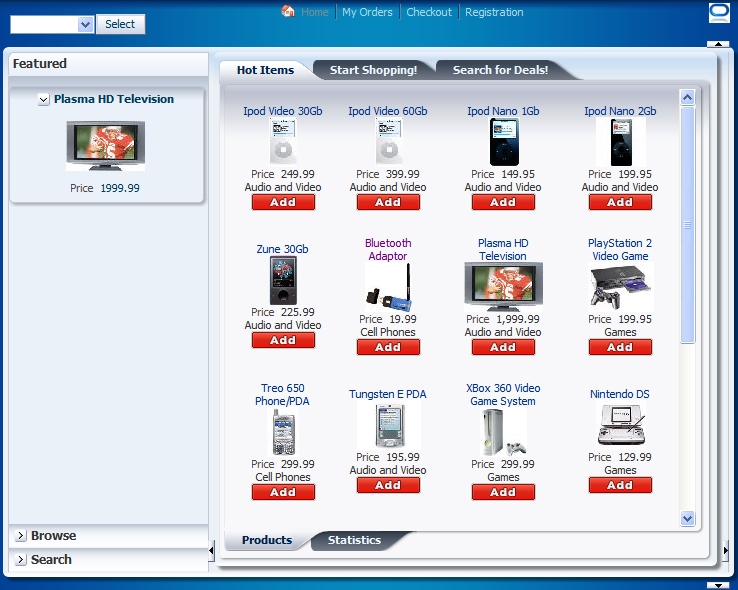Add Ipod Nano 2Gb to cart

(620, 202)
